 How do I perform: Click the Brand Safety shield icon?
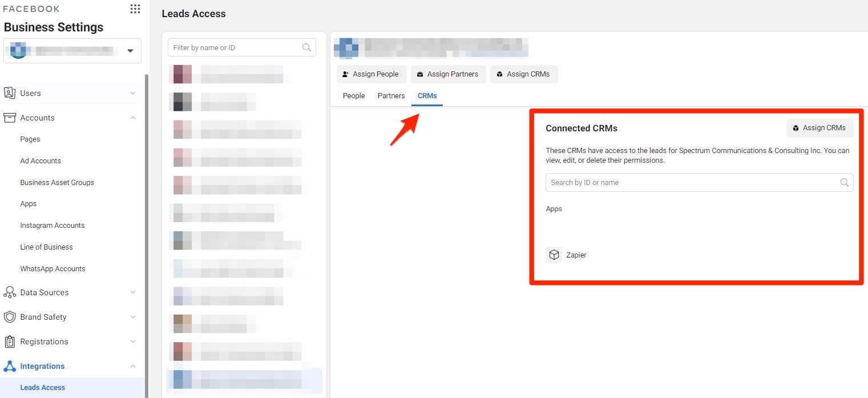(10, 317)
